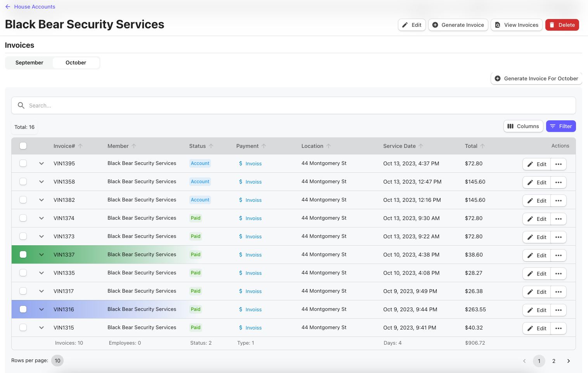Viewport: 588px width, 373px height.
Task: Check the checkbox for invoice VIN1374
Action: (x=23, y=218)
